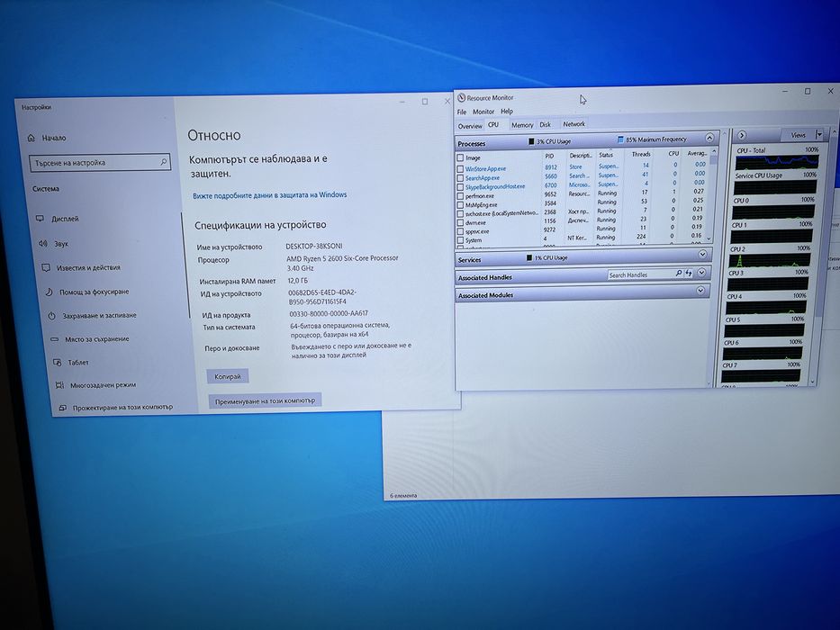Click the Многозадачен режим icon
Viewport: 840px width, 630px height.
pyautogui.click(x=59, y=384)
